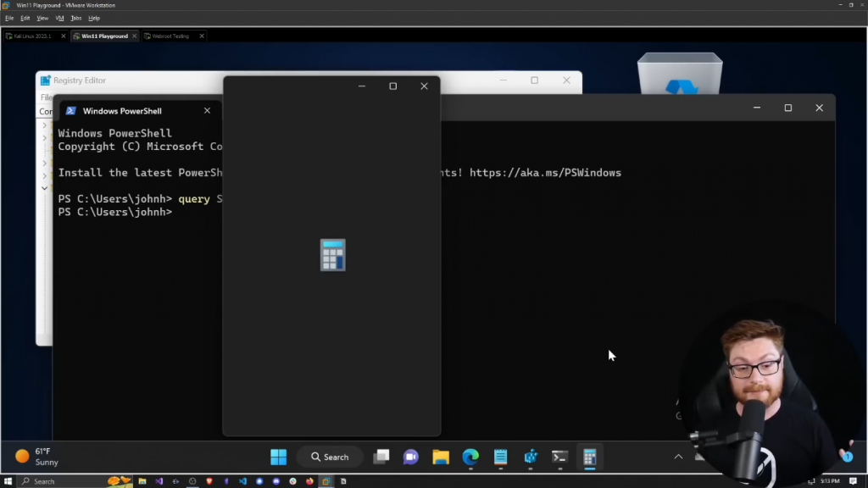The height and width of the screenshot is (488, 868).
Task: Open the VMware File menu
Action: [9, 19]
